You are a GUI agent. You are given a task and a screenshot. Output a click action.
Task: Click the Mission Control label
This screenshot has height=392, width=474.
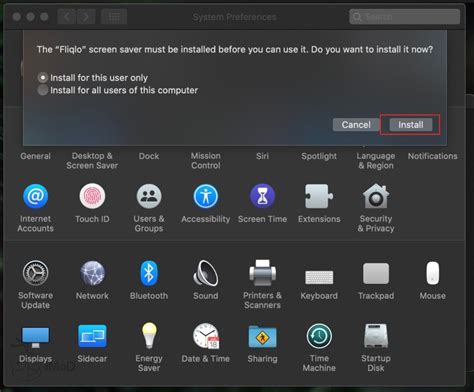pyautogui.click(x=206, y=161)
